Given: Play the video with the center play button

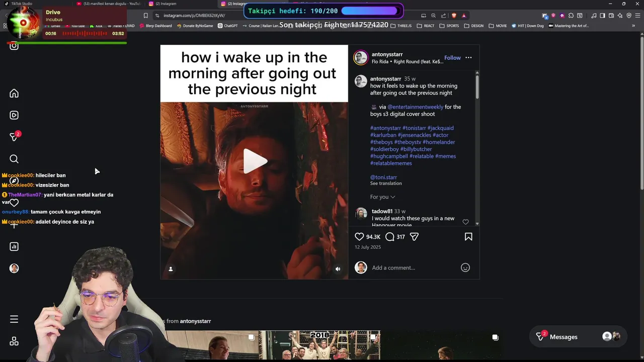Looking at the screenshot, I should point(255,161).
